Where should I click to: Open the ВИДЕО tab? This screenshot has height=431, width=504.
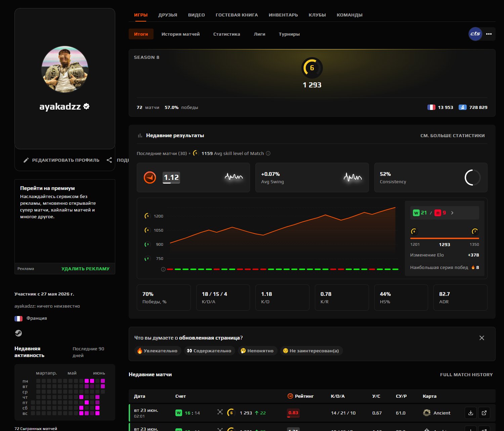point(197,15)
